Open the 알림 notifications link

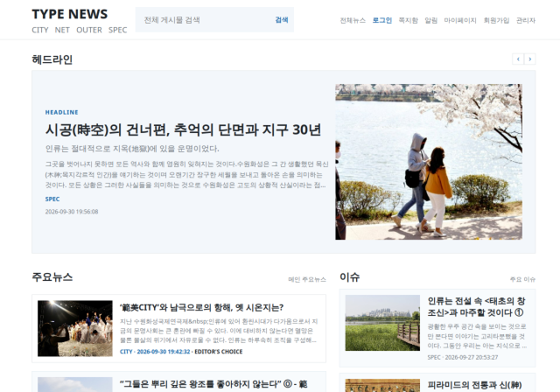[x=431, y=20]
